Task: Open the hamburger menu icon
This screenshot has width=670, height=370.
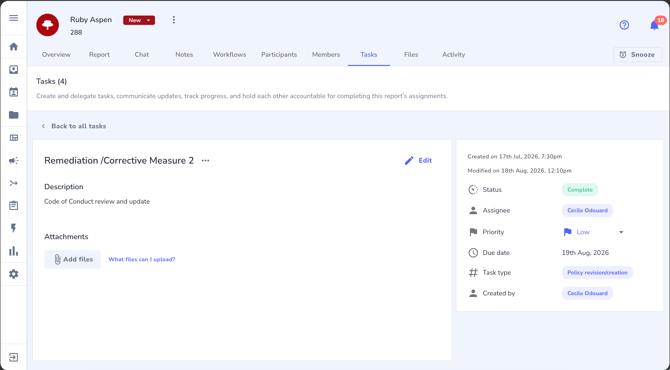Action: pyautogui.click(x=14, y=18)
